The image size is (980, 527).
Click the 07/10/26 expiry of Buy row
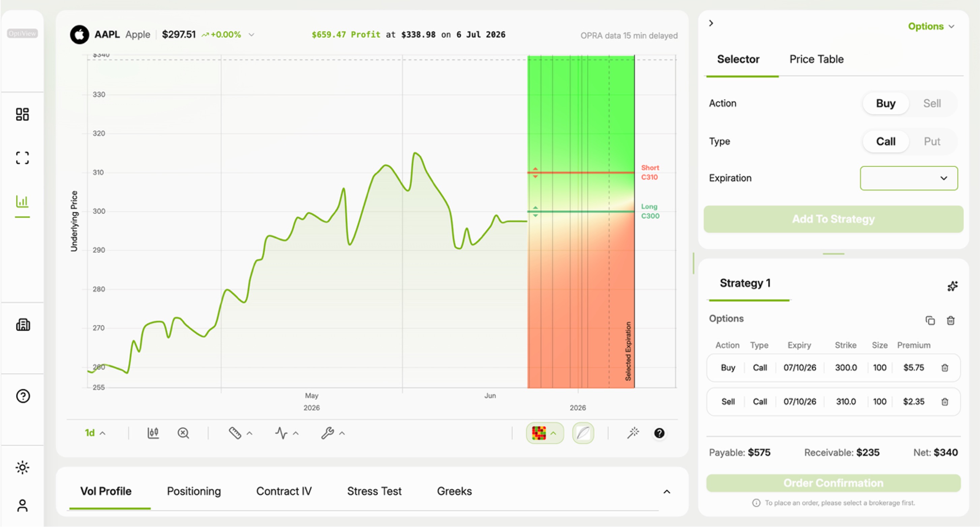pyautogui.click(x=800, y=368)
